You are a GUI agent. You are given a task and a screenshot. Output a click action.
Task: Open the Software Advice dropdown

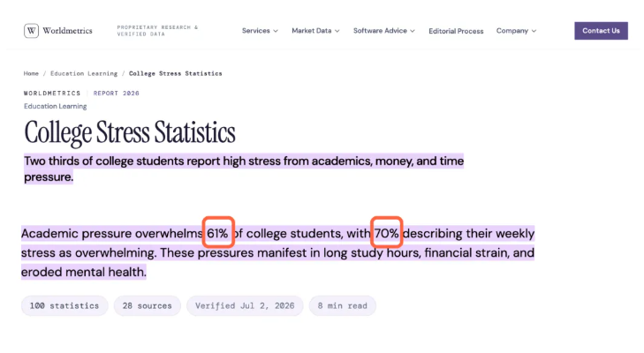coord(384,31)
